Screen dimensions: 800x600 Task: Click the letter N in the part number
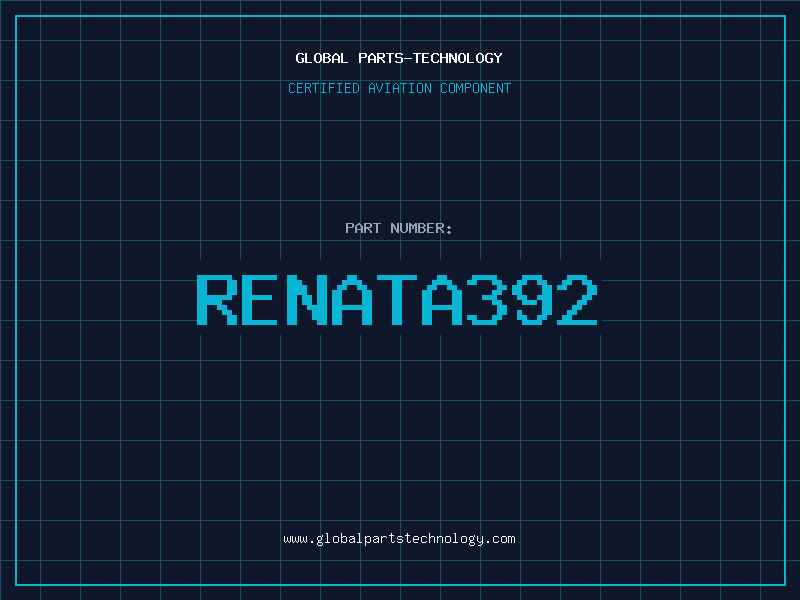(x=306, y=299)
